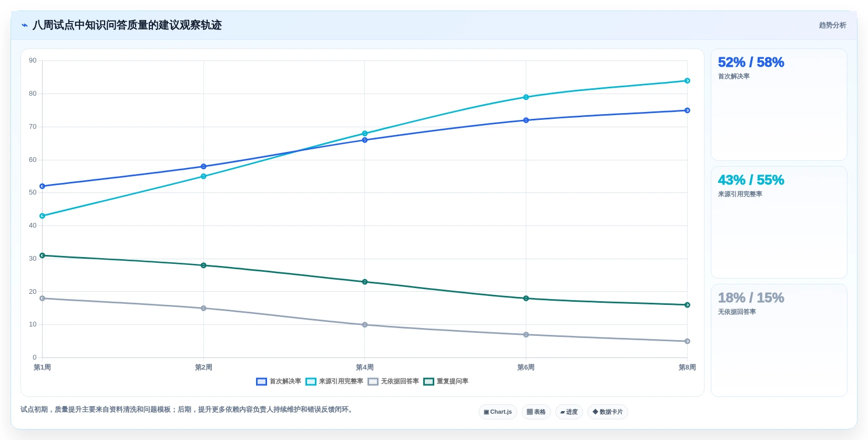Hide the 来源引用完整率 series via its legend label

click(x=341, y=382)
